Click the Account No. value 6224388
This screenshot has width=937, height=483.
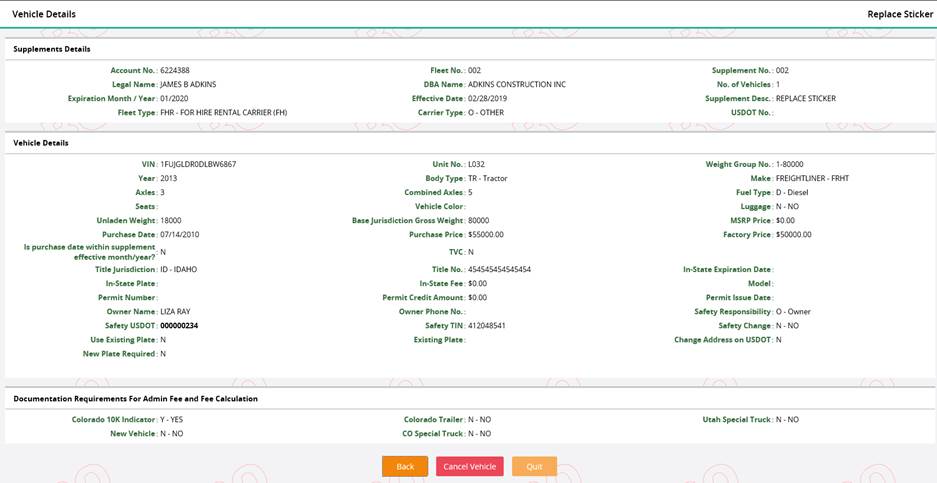point(175,71)
